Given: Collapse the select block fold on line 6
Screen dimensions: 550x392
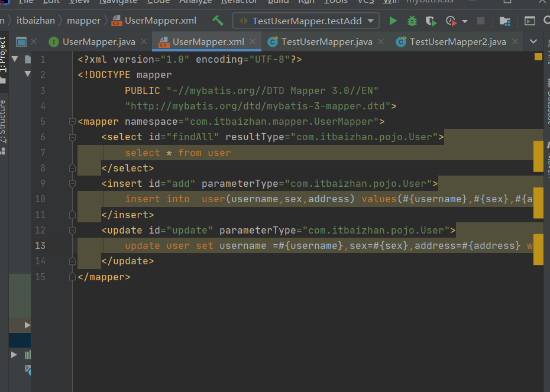Looking at the screenshot, I should point(72,137).
